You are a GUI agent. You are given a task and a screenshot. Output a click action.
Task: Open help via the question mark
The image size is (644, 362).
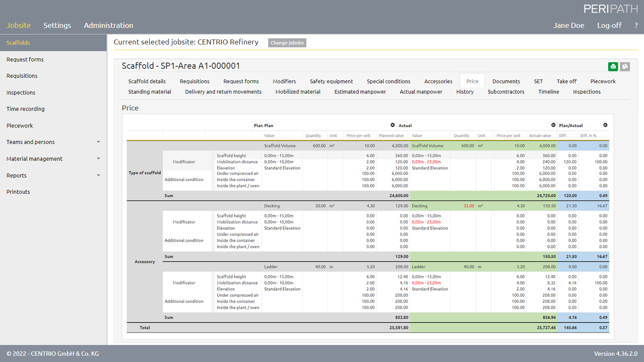point(636,25)
